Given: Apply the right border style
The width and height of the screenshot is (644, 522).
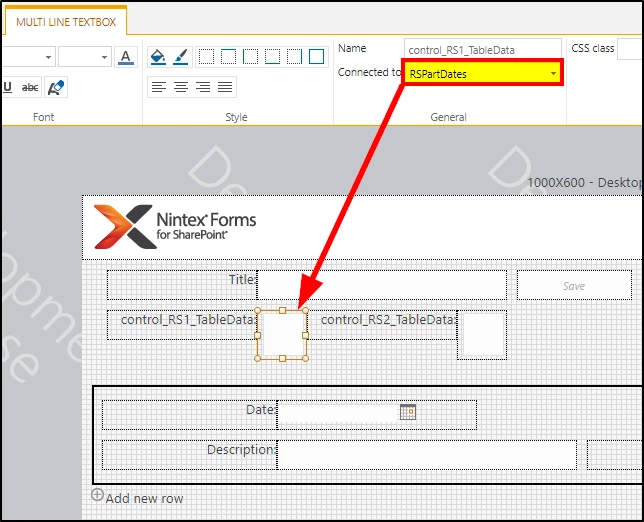Looking at the screenshot, I should [x=294, y=57].
